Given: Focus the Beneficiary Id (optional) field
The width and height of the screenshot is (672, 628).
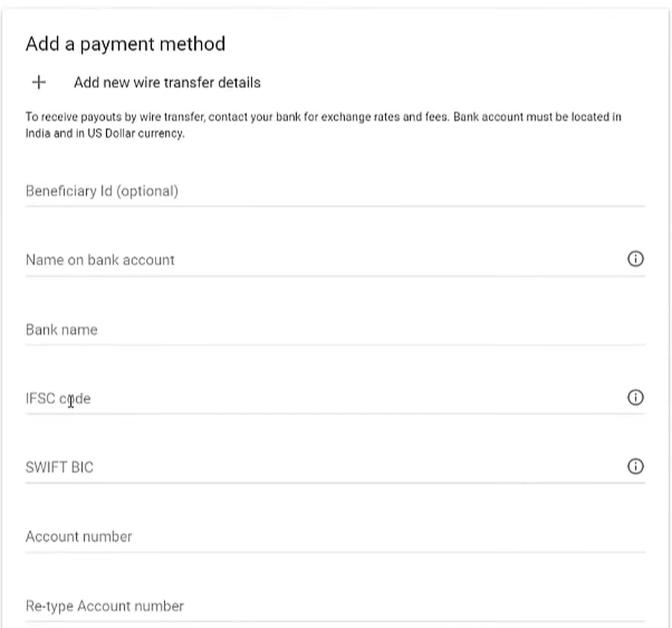Looking at the screenshot, I should (x=335, y=191).
